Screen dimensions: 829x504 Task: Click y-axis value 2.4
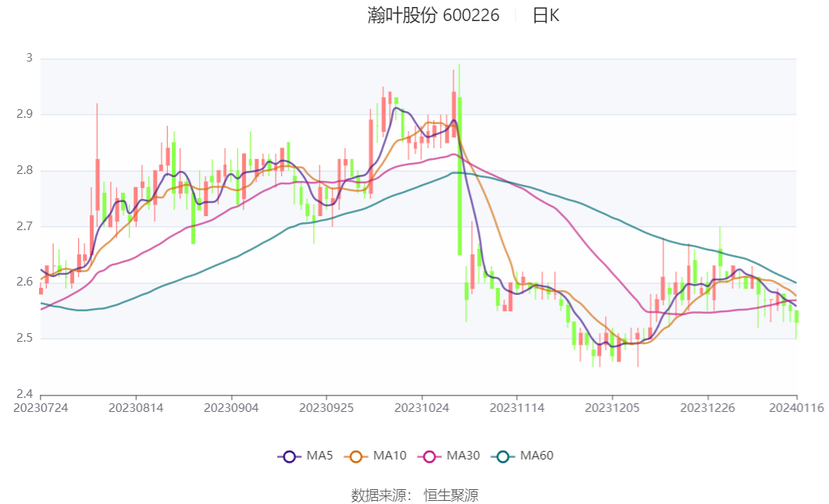point(24,394)
